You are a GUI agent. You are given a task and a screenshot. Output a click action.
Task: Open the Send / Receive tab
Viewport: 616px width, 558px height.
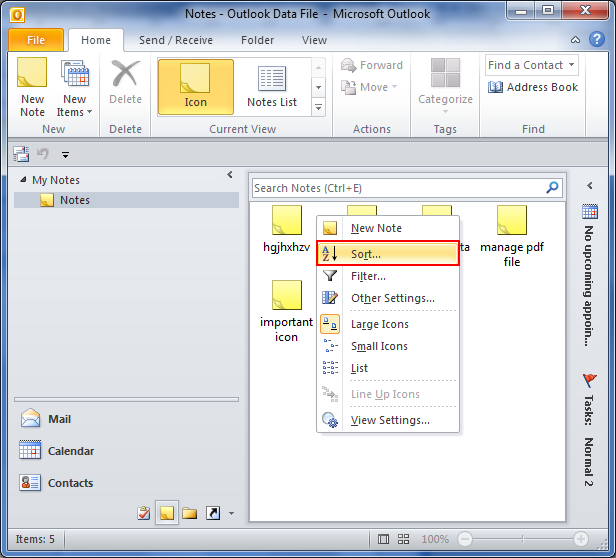pyautogui.click(x=176, y=40)
